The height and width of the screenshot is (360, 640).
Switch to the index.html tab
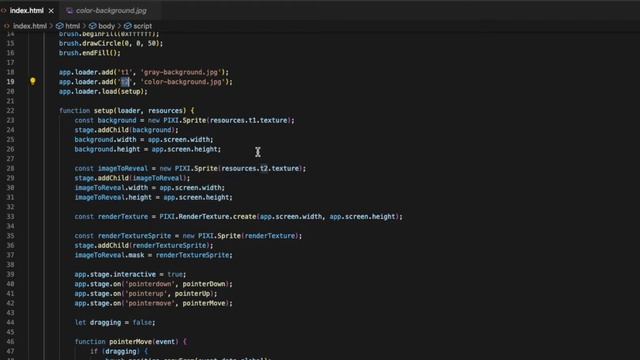[27, 11]
